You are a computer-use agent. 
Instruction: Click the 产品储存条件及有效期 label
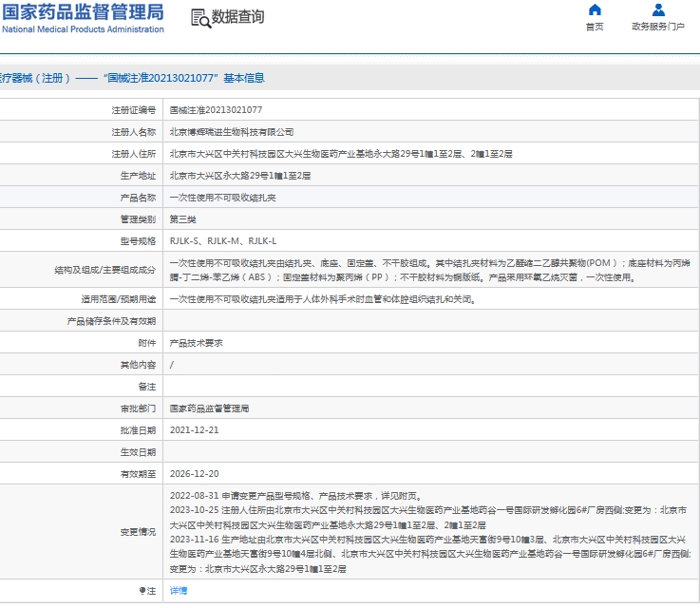(111, 321)
